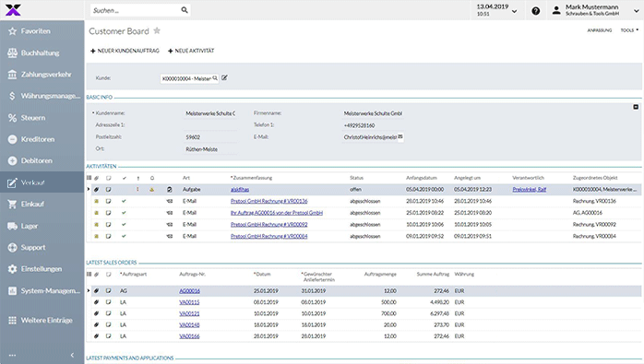The width and height of the screenshot is (644, 364).
Task: Sort activities by Anfangsdatum column header
Action: 422,178
